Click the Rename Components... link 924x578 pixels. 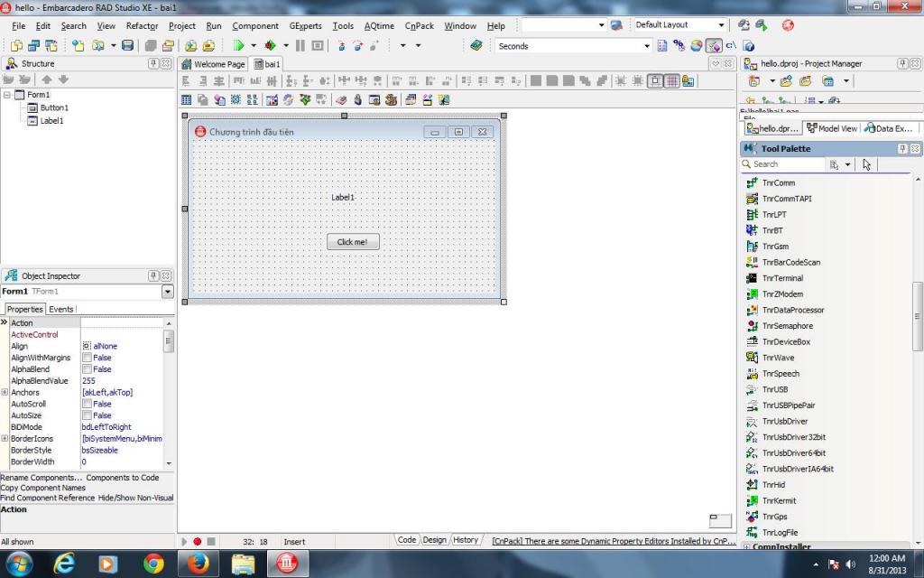(42, 477)
